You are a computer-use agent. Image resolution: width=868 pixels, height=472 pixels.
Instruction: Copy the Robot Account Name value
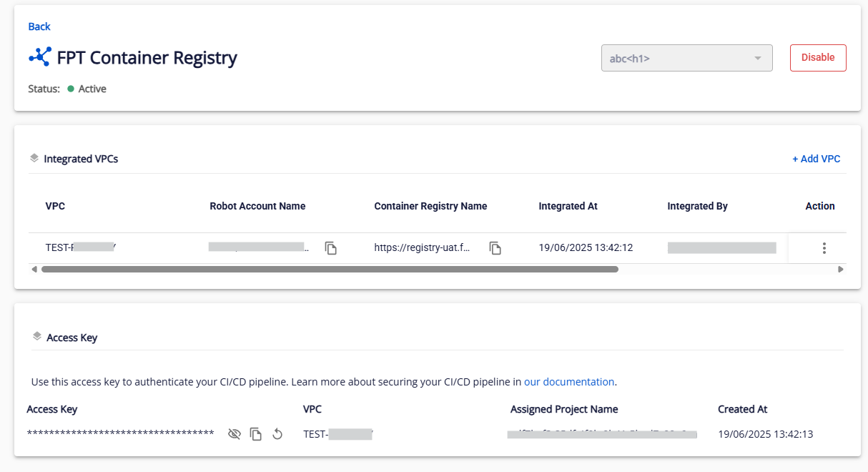pos(330,248)
